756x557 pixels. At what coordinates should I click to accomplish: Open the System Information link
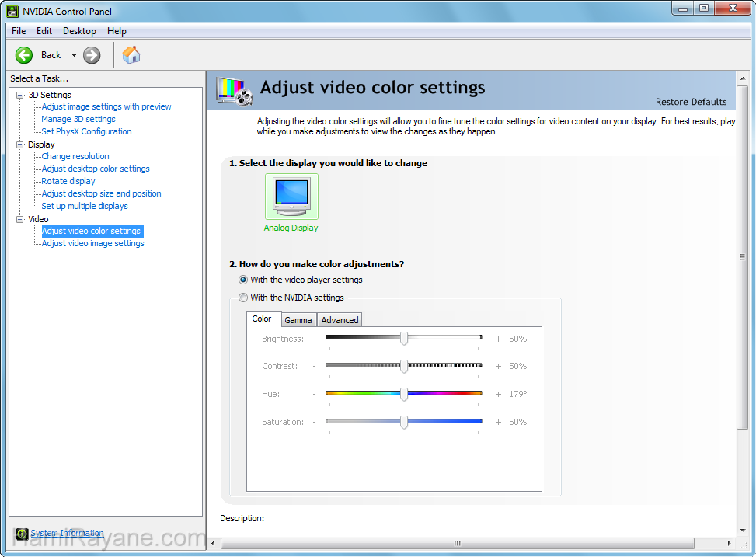[67, 533]
